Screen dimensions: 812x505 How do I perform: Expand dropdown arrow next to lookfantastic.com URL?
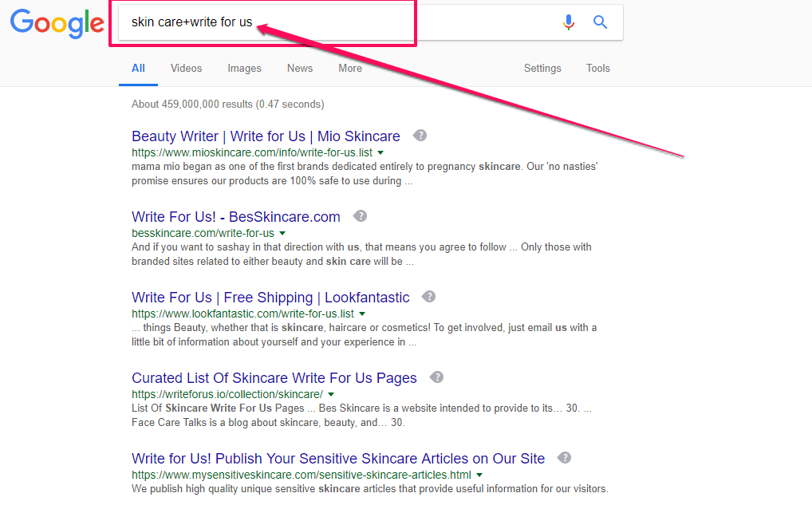coord(362,314)
